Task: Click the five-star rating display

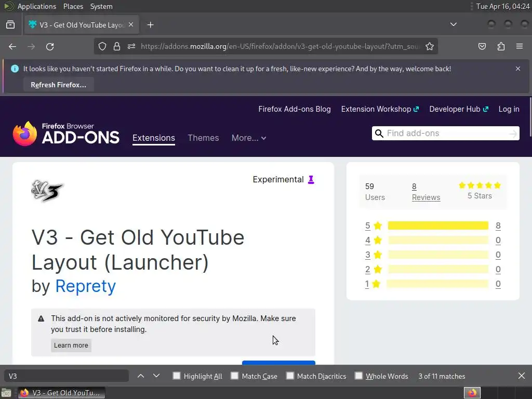Action: click(x=480, y=185)
